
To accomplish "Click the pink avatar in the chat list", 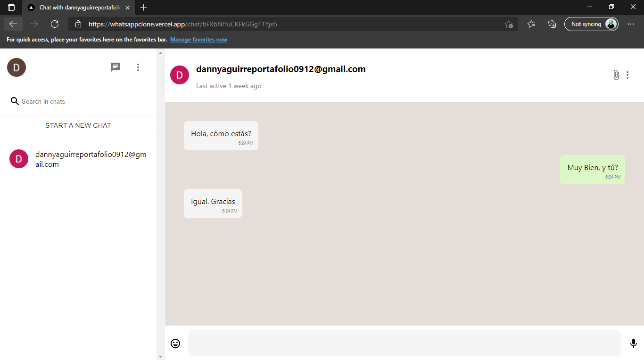I will pyautogui.click(x=19, y=159).
